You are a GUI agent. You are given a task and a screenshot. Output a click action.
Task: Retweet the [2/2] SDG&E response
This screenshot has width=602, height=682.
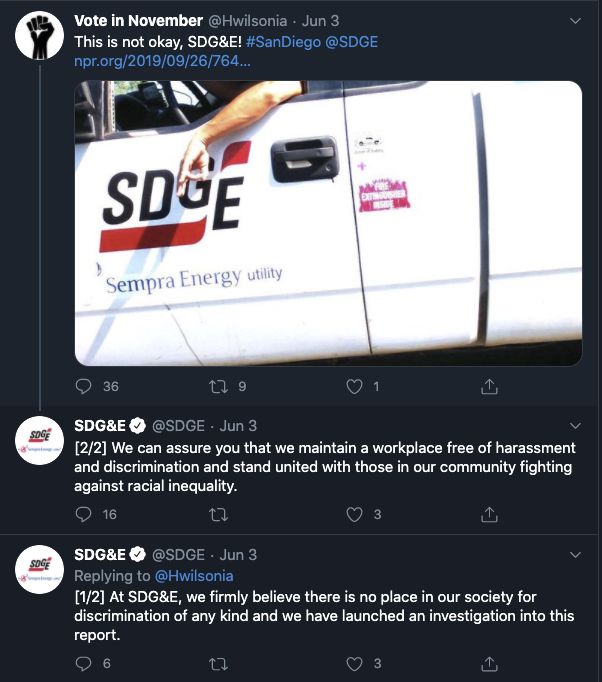click(218, 515)
